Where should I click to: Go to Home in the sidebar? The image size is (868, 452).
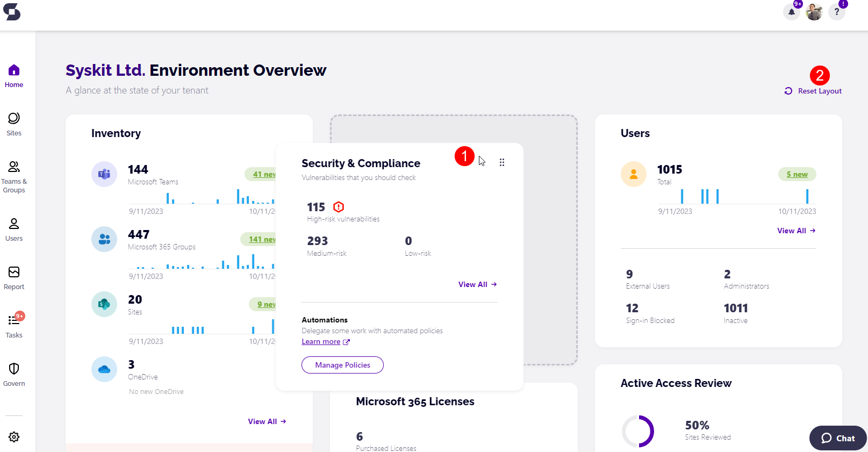pyautogui.click(x=14, y=76)
